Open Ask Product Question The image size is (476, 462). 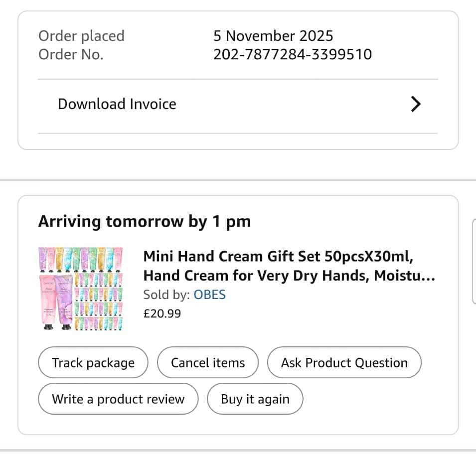click(344, 363)
